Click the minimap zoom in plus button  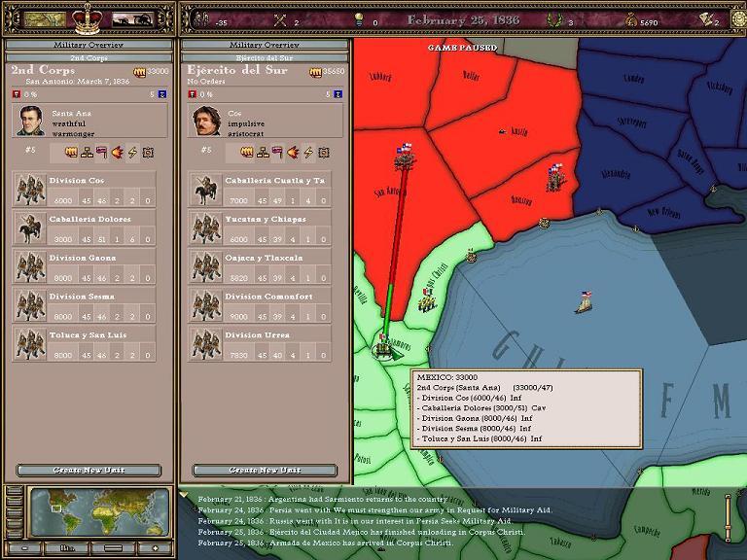(x=156, y=548)
